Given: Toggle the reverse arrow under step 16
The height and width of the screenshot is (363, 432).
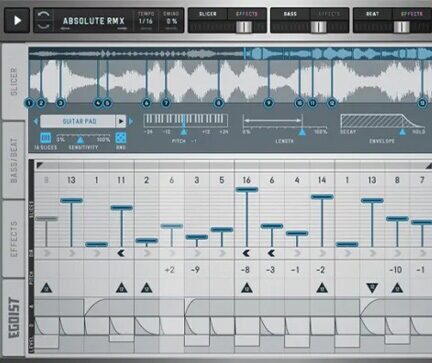Looking at the screenshot, I should pos(246,253).
